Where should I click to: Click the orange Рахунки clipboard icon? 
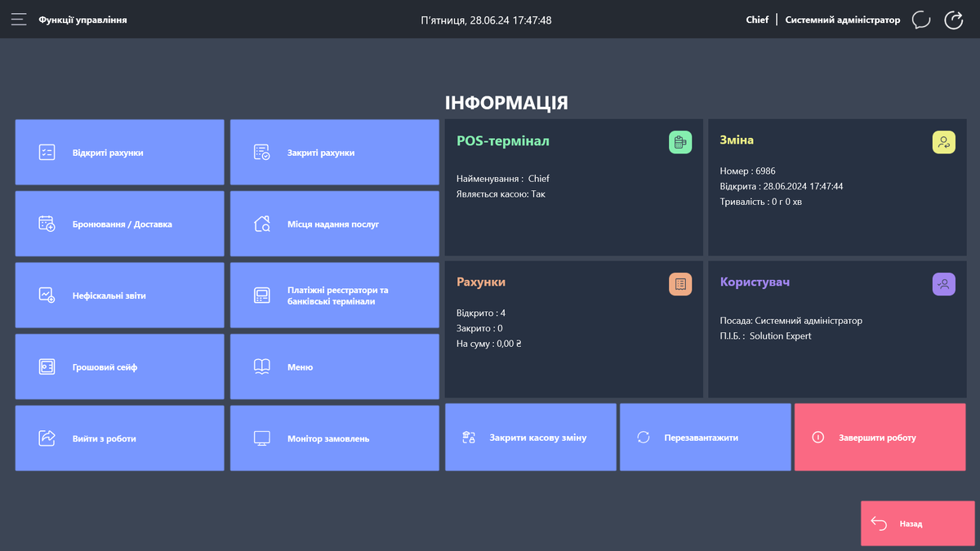point(680,283)
